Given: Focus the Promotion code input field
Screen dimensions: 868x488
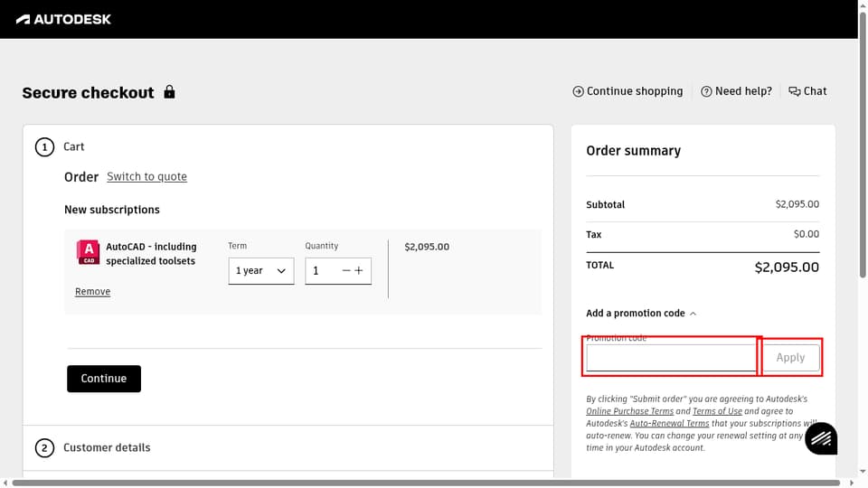Looking at the screenshot, I should click(x=671, y=358).
